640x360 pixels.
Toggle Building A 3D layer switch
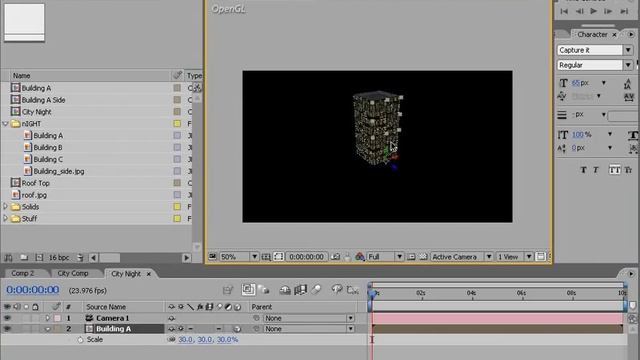click(x=237, y=329)
